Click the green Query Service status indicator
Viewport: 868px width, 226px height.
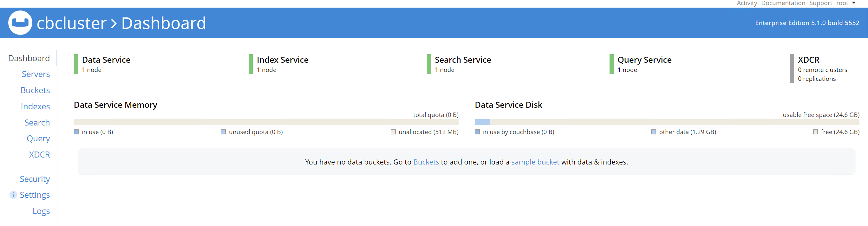point(611,64)
